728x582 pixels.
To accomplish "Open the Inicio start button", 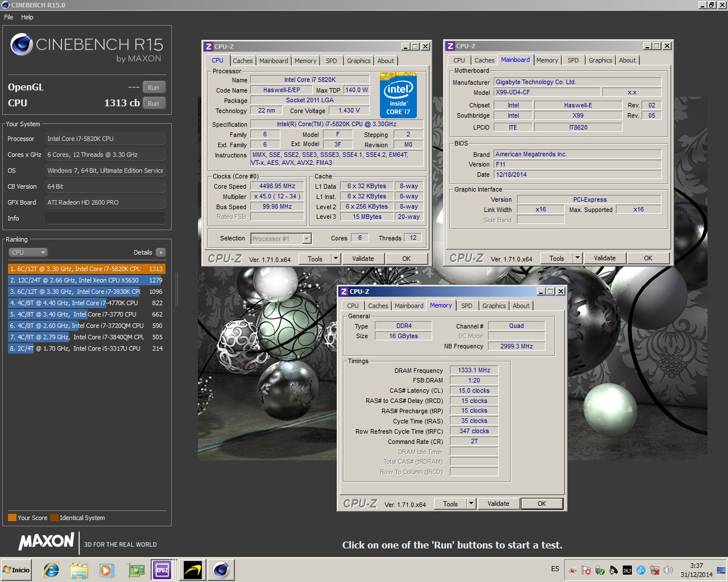I will (16, 570).
